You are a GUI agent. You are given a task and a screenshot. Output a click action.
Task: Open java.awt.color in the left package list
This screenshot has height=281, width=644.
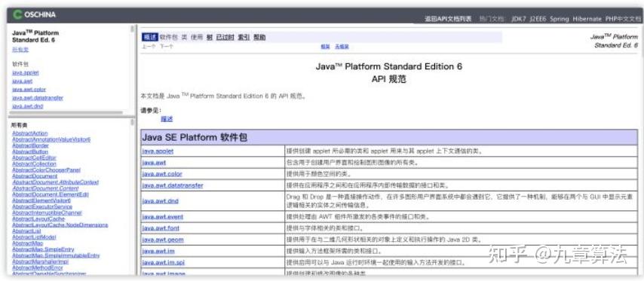tap(29, 90)
